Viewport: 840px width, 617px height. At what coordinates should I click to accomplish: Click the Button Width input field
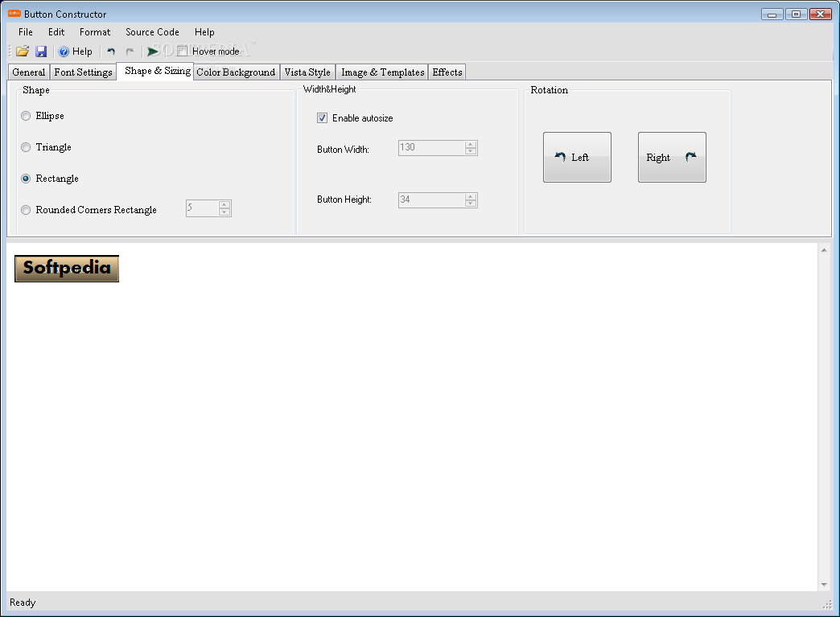(x=432, y=148)
